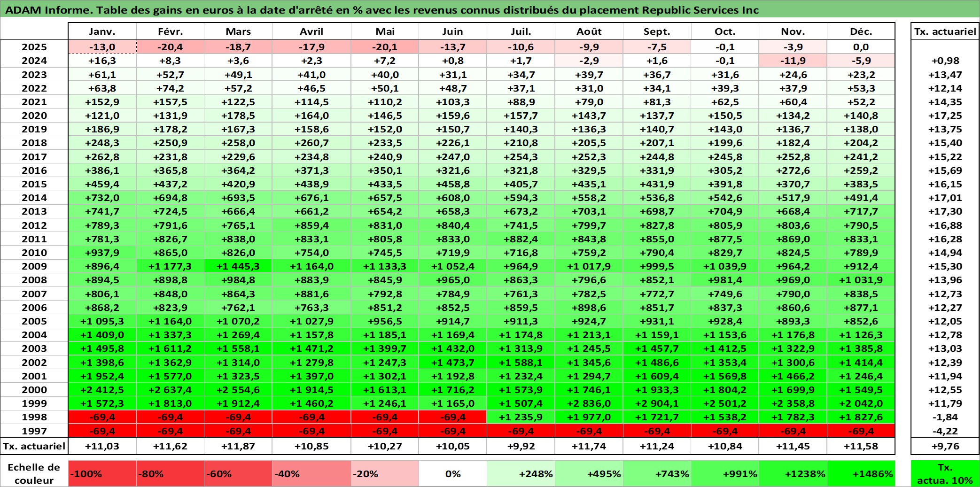This screenshot has width=980, height=487.
Task: Select the 1999 Sept. cell +2 904,1
Action: pos(657,403)
